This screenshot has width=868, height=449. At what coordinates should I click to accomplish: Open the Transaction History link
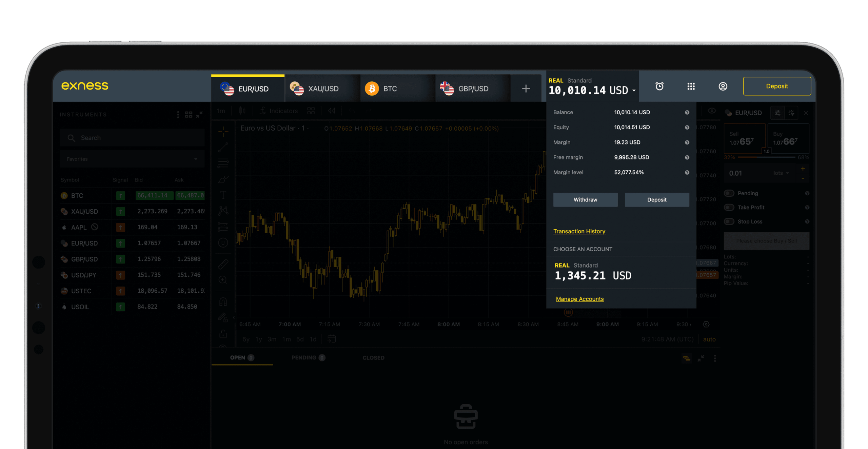[x=579, y=231]
